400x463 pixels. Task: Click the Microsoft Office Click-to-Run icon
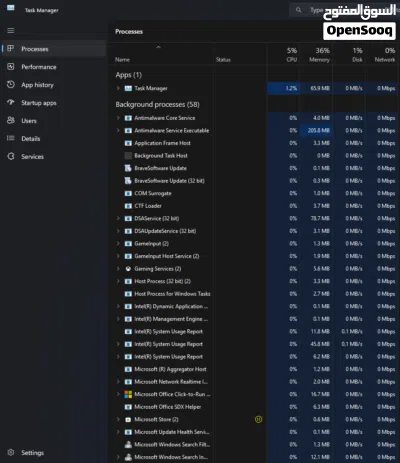(x=128, y=394)
